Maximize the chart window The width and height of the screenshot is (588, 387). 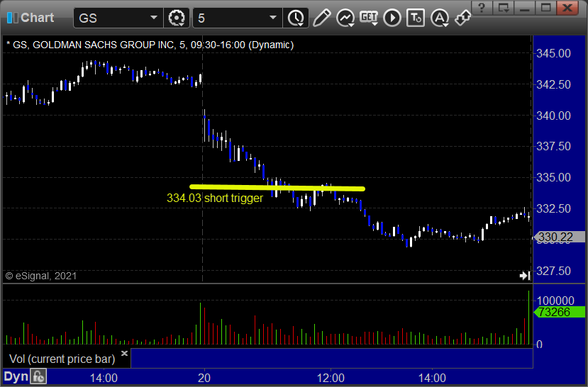[546, 8]
